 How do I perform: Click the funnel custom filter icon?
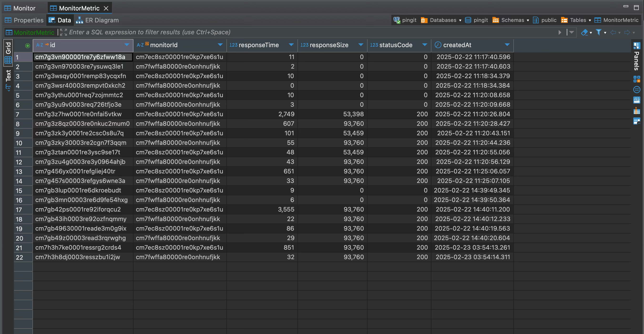pyautogui.click(x=598, y=32)
